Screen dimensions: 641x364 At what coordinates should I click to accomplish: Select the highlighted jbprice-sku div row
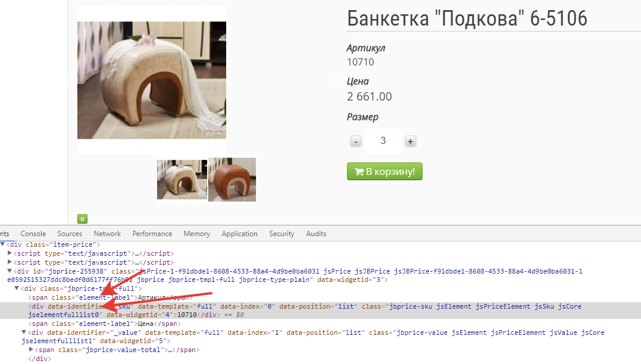[298, 307]
